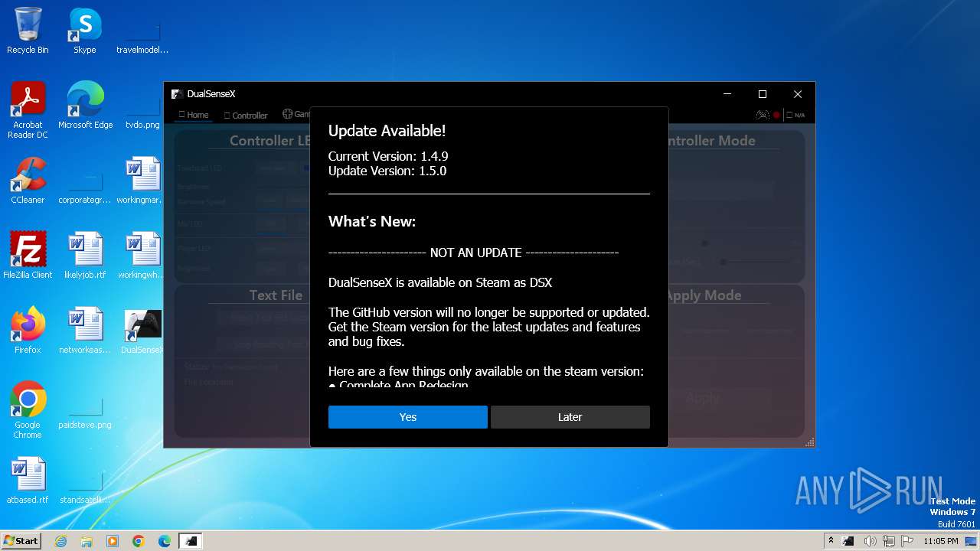This screenshot has height=551, width=980.
Task: Open Windows Explorer from the taskbar
Action: click(87, 541)
